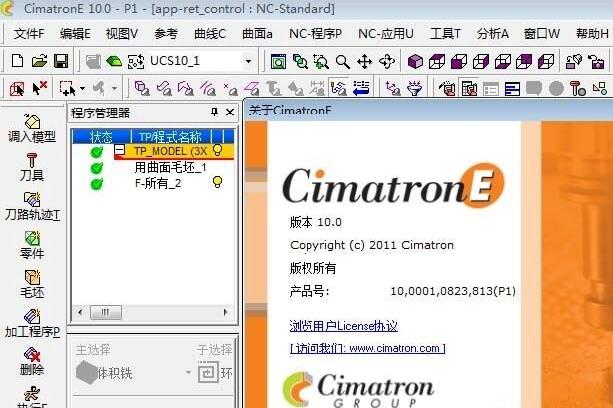Open the 编辑E menu

tap(75, 34)
